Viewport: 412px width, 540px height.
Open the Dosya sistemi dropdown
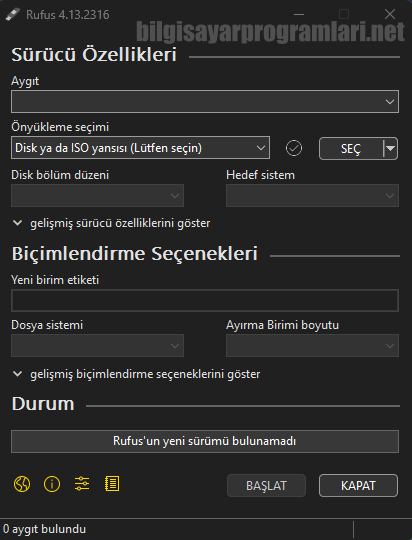click(97, 345)
